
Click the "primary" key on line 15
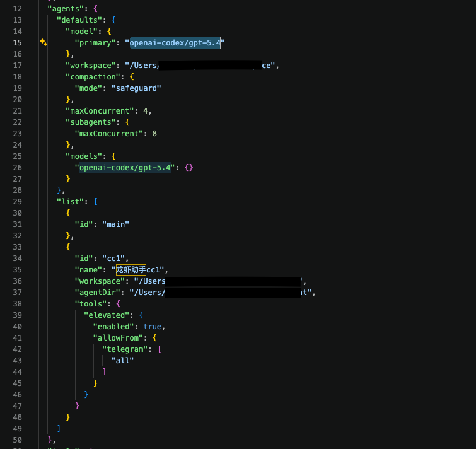click(95, 43)
